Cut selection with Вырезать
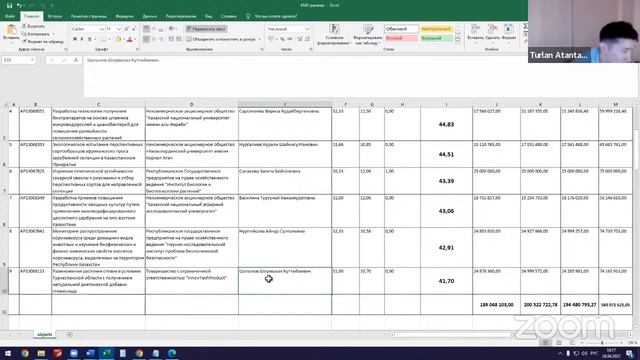This screenshot has width=640, height=360. [x=33, y=26]
